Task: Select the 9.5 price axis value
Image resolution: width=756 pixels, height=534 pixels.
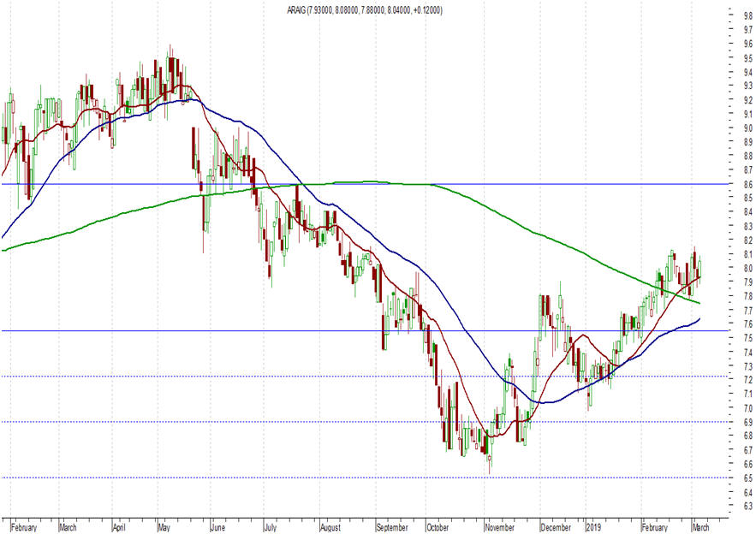Action: pyautogui.click(x=747, y=58)
